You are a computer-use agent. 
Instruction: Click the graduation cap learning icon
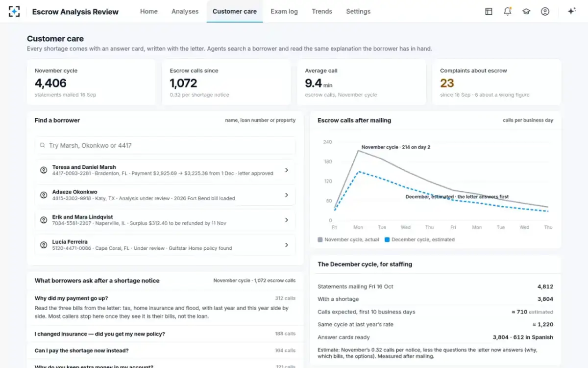coord(526,11)
